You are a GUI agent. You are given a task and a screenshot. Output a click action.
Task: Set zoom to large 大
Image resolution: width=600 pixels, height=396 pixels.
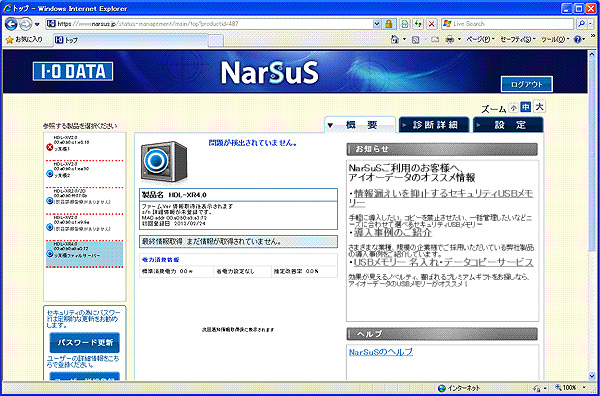[x=539, y=107]
